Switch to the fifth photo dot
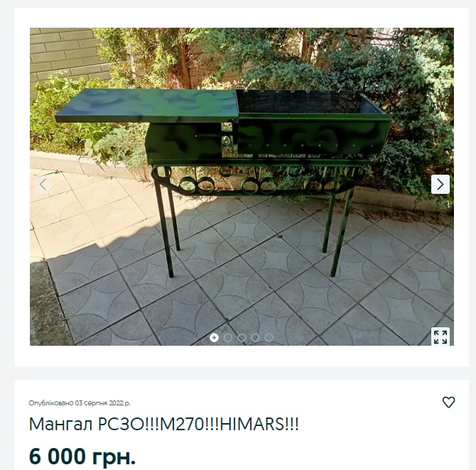This screenshot has width=476, height=470. coord(269,337)
